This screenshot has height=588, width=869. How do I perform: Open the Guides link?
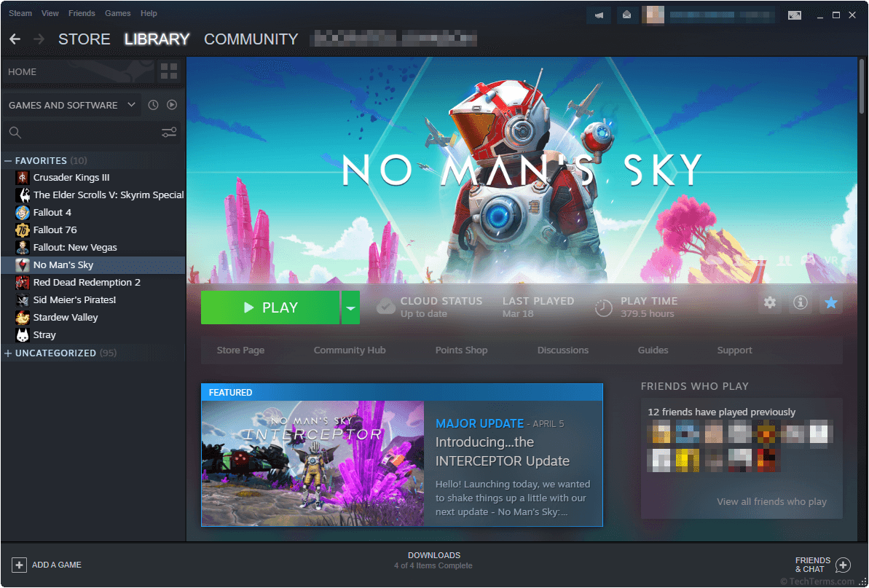coord(653,350)
